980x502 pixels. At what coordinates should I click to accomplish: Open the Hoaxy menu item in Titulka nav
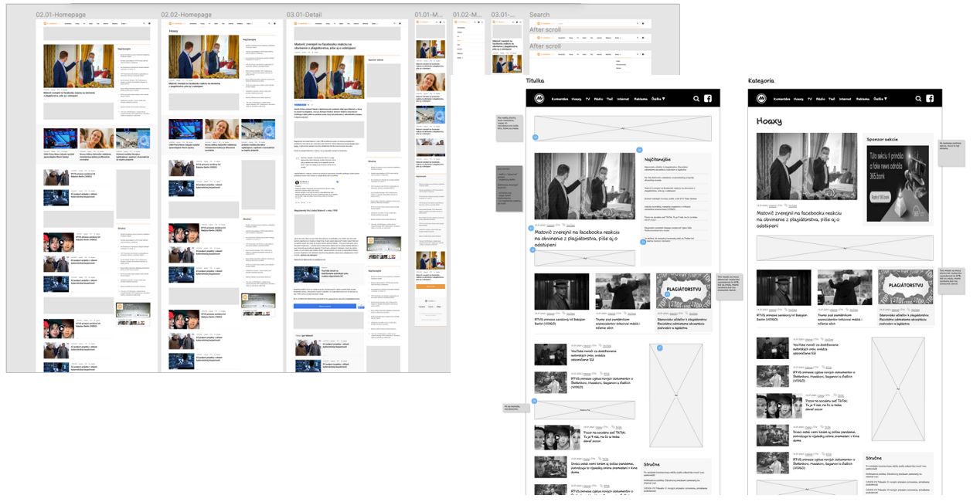click(577, 99)
